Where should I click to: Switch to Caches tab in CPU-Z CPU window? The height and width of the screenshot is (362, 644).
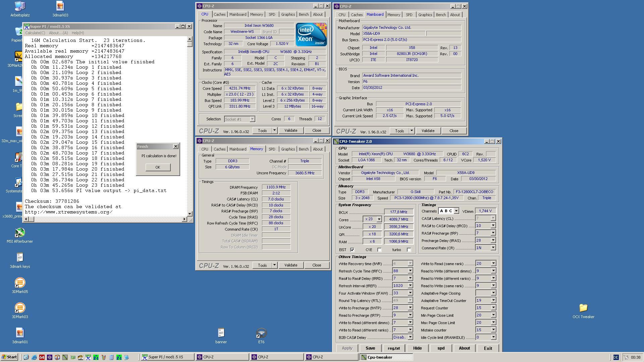pyautogui.click(x=219, y=14)
